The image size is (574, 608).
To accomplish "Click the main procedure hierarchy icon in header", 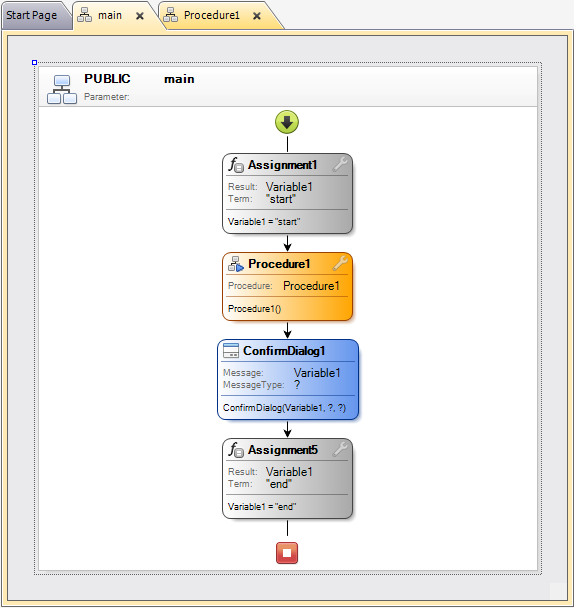I will (62, 90).
